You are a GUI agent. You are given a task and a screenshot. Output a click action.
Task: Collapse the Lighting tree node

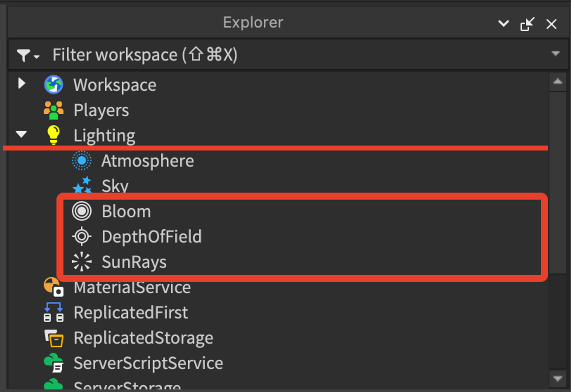(x=21, y=134)
